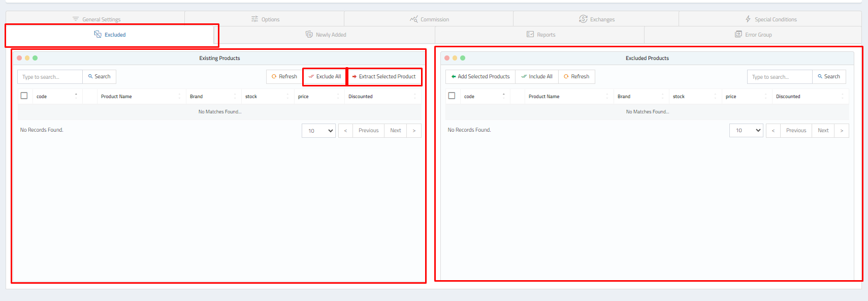The image size is (868, 301).
Task: Click the Include All checkmark icon
Action: pos(524,77)
